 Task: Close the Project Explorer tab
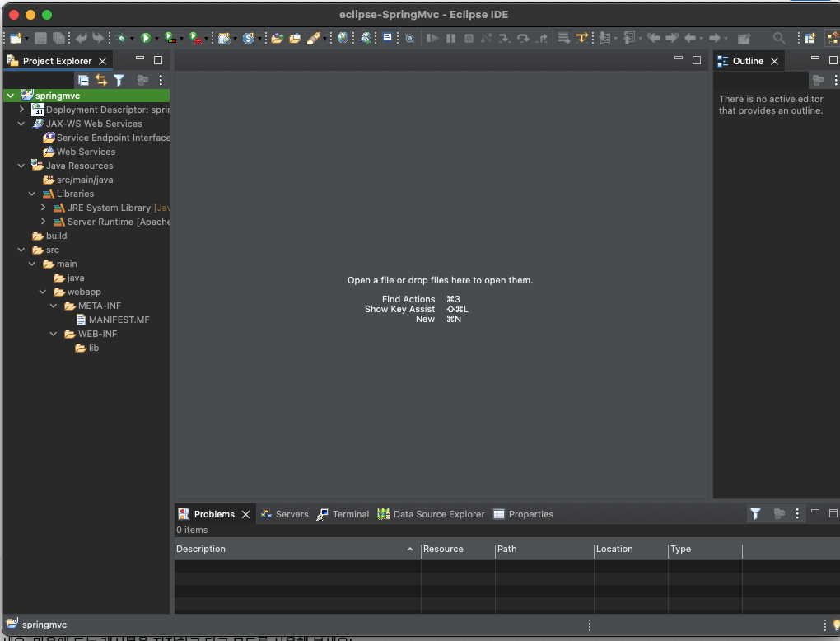click(102, 61)
